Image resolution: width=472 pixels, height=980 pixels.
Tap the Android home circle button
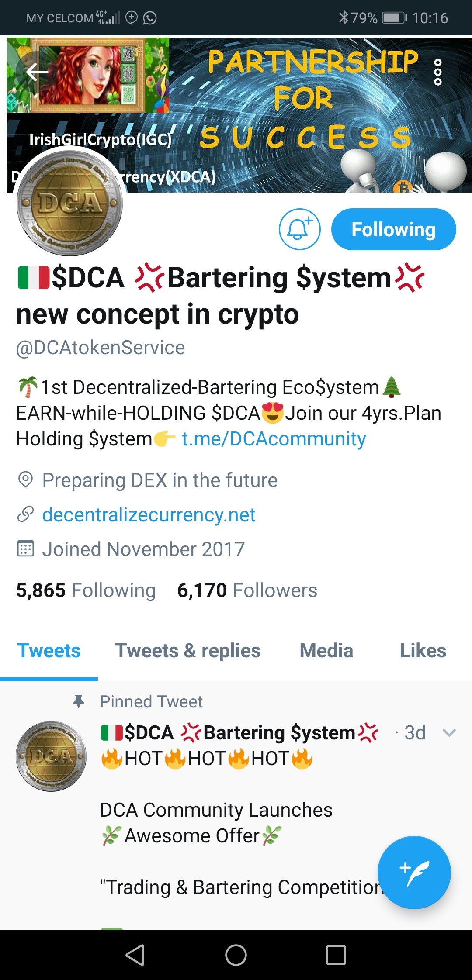[x=236, y=955]
